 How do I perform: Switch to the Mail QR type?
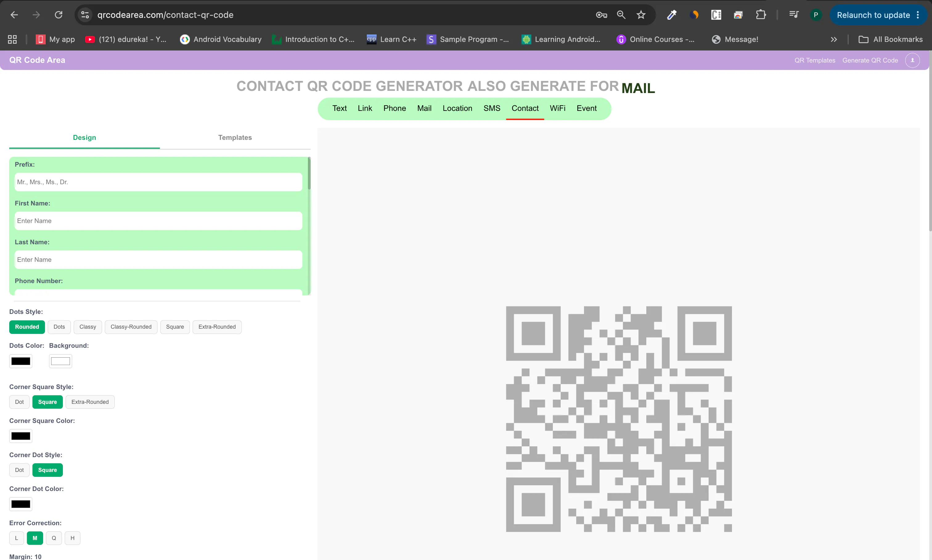click(x=424, y=108)
